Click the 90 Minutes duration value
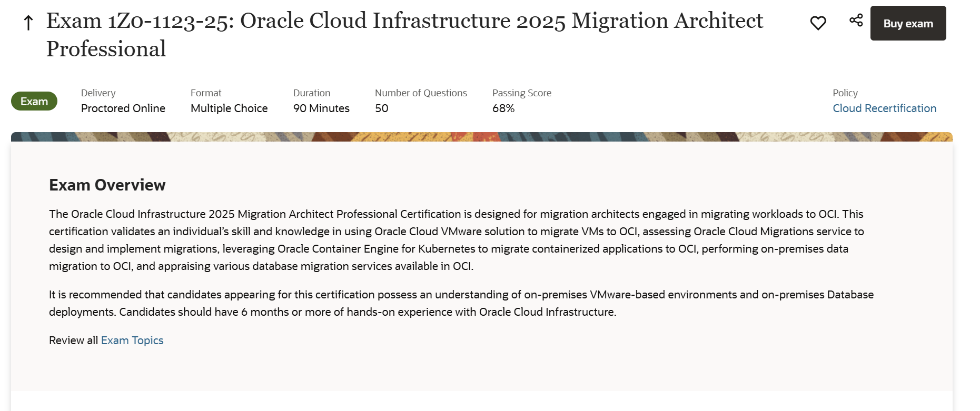 tap(321, 108)
